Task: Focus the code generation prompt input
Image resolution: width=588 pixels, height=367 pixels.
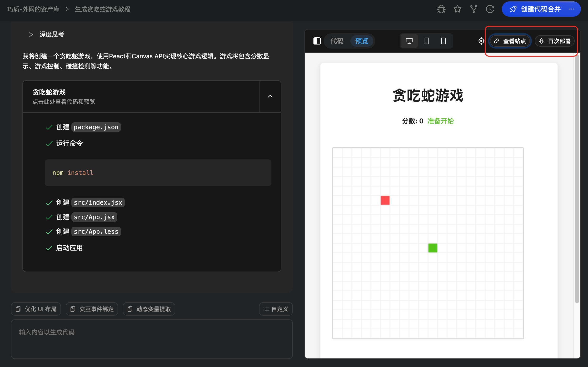Action: (x=151, y=339)
